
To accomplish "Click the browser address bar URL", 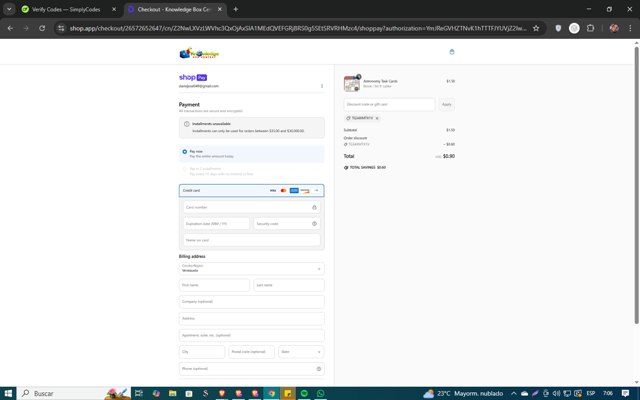I will pyautogui.click(x=298, y=28).
